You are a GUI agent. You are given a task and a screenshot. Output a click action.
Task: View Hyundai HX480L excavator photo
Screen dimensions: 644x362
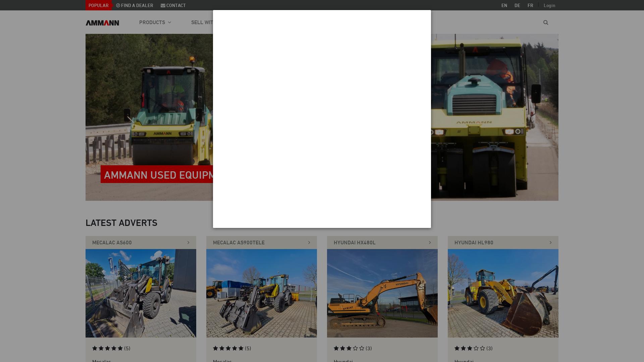click(382, 293)
